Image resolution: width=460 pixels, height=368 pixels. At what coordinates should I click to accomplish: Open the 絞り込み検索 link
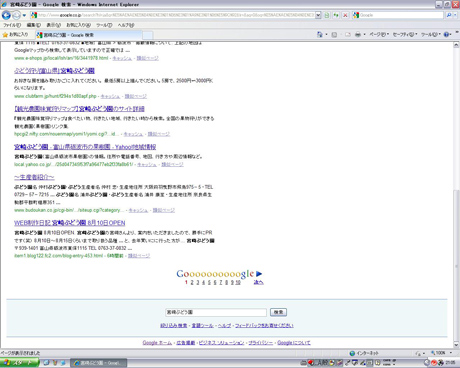(174, 326)
